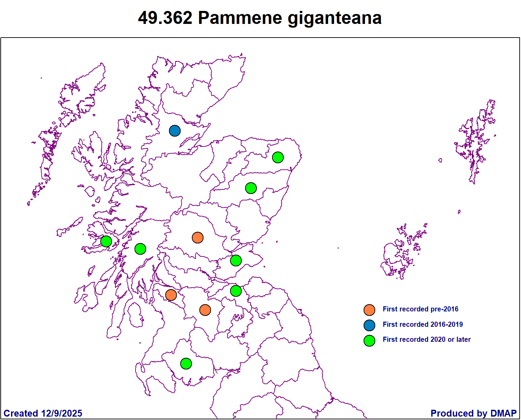Click the orange legend circle for pre-2016

point(369,310)
